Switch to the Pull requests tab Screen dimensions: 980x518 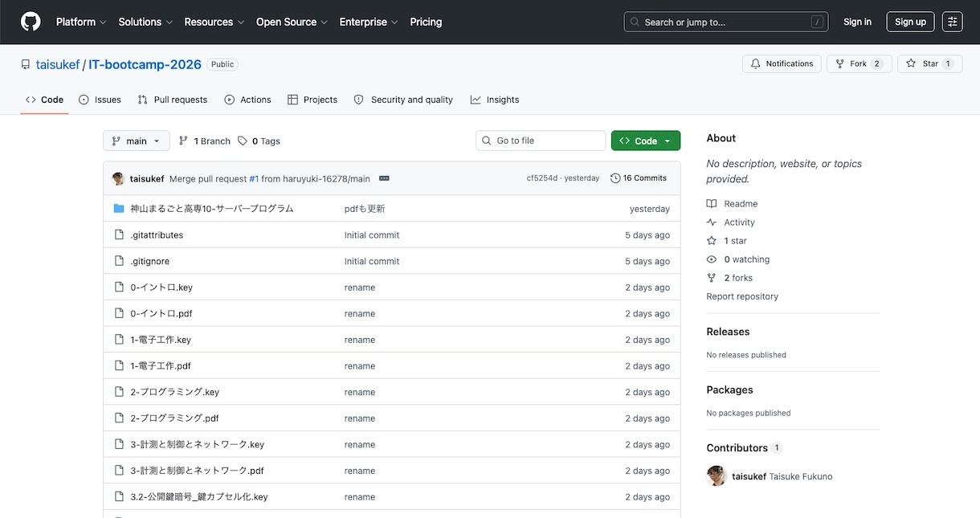point(172,100)
